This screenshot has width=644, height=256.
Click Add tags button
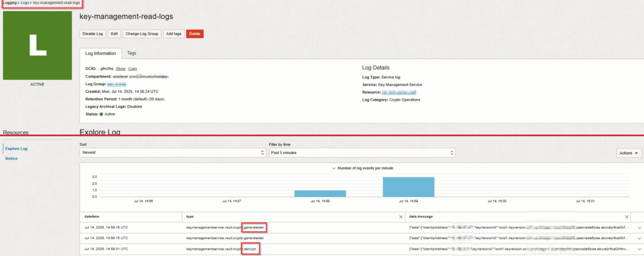(173, 34)
